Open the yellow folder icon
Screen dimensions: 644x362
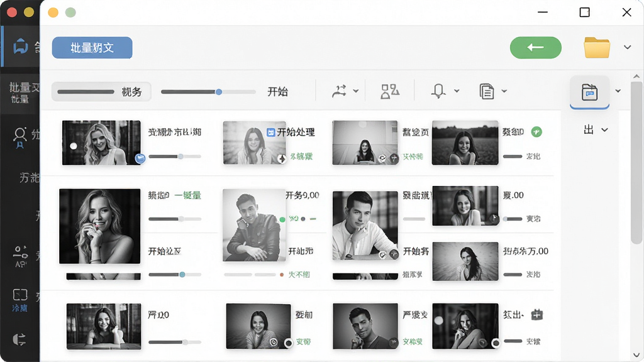597,48
